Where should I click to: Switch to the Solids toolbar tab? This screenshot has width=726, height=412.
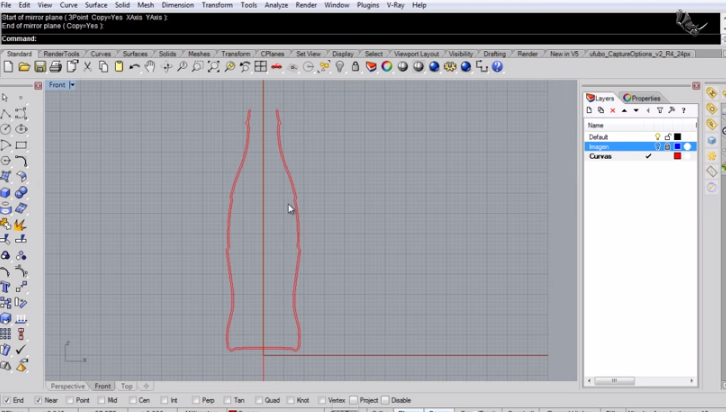[167, 54]
